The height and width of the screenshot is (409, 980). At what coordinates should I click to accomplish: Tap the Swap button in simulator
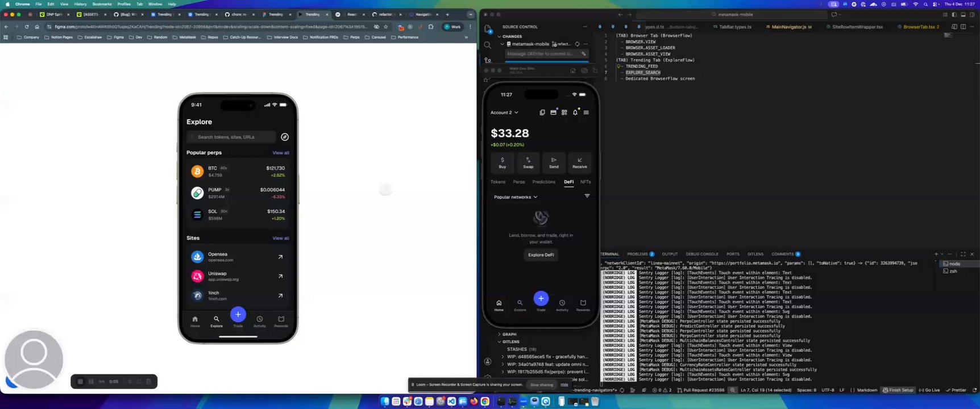click(528, 162)
